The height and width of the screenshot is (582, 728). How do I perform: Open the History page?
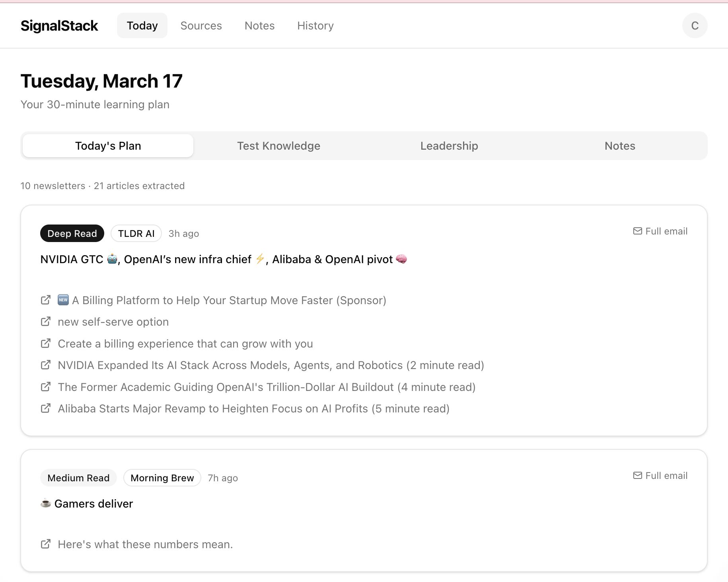pyautogui.click(x=315, y=25)
